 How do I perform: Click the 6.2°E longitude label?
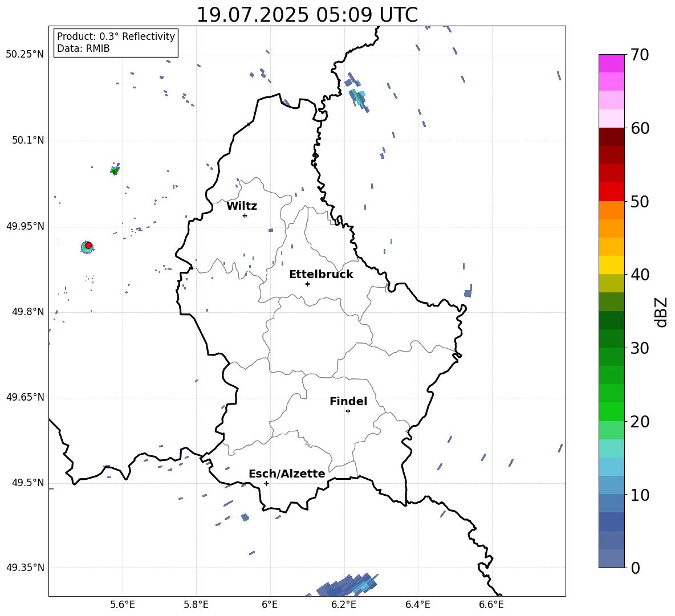tap(344, 605)
